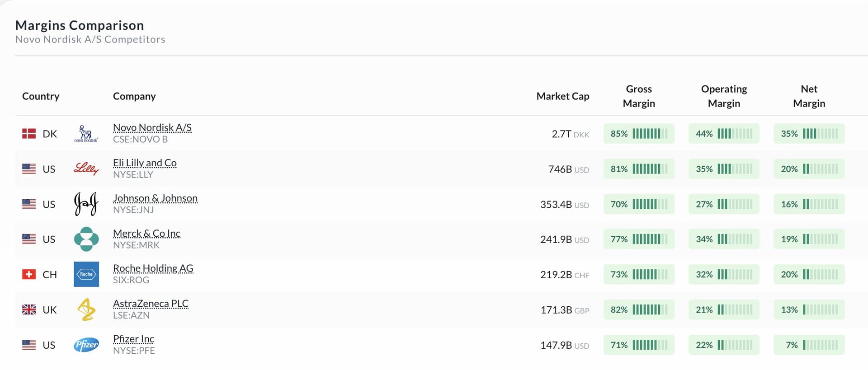
Task: Click Novo Nordisk's 85% gross margin bar
Action: [x=639, y=134]
